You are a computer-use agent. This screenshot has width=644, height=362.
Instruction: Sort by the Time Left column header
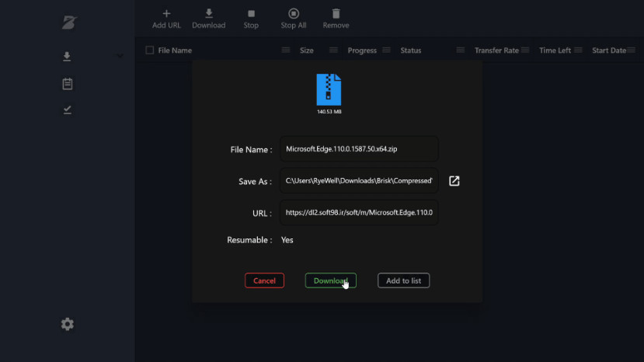pos(555,50)
